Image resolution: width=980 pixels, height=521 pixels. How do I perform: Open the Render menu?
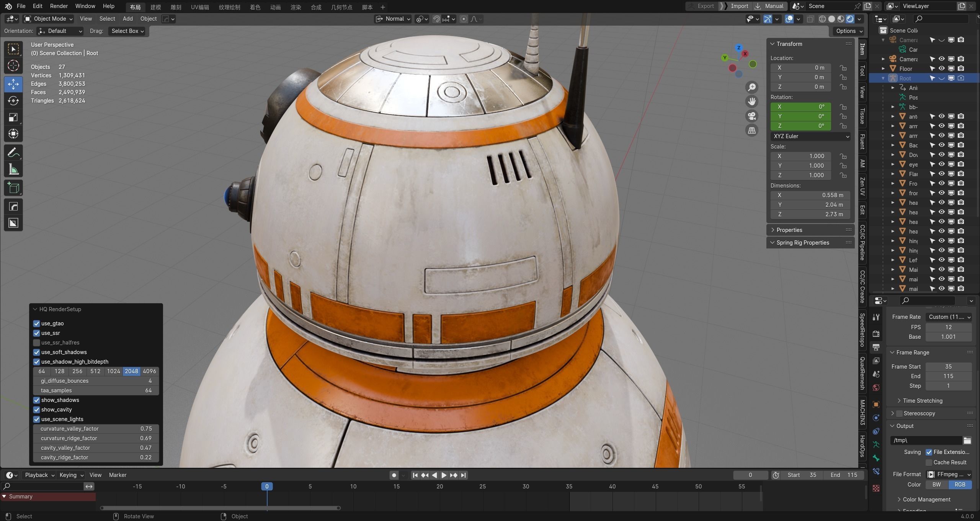tap(59, 6)
